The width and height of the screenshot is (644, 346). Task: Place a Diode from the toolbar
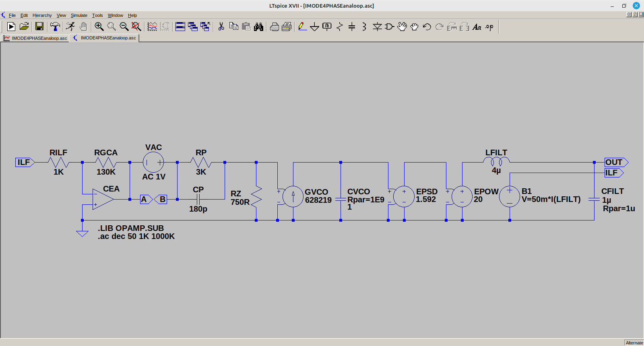point(377,27)
